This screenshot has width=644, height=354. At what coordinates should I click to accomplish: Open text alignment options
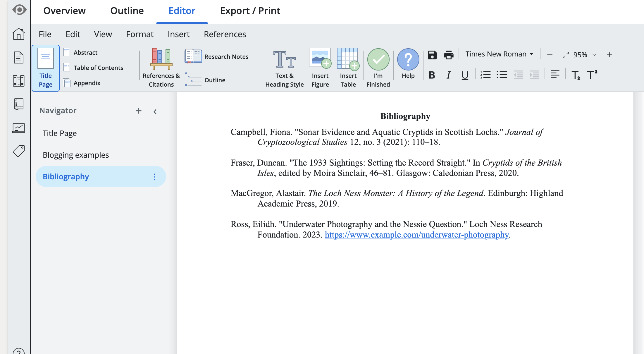pos(555,74)
